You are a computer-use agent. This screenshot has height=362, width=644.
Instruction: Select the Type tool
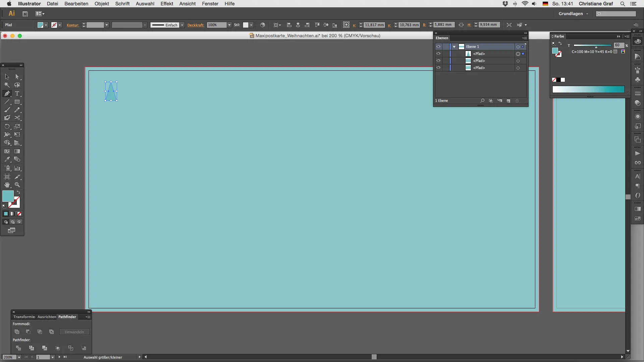click(x=17, y=94)
